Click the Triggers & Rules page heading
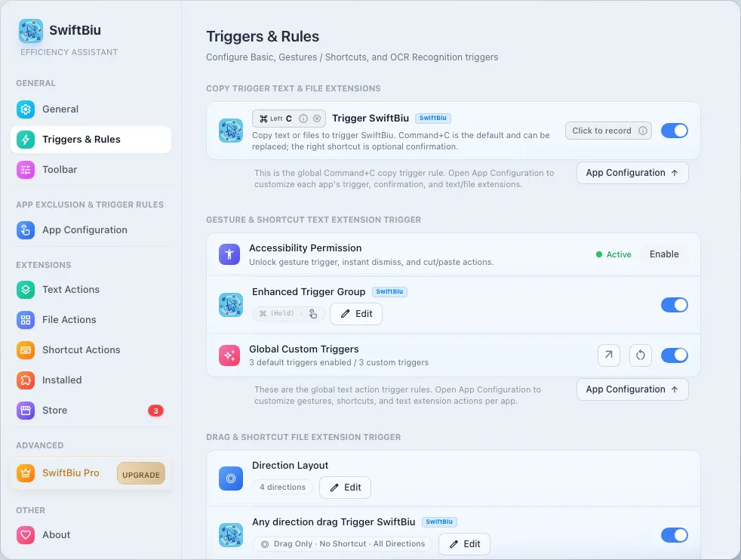The width and height of the screenshot is (741, 560). (263, 36)
